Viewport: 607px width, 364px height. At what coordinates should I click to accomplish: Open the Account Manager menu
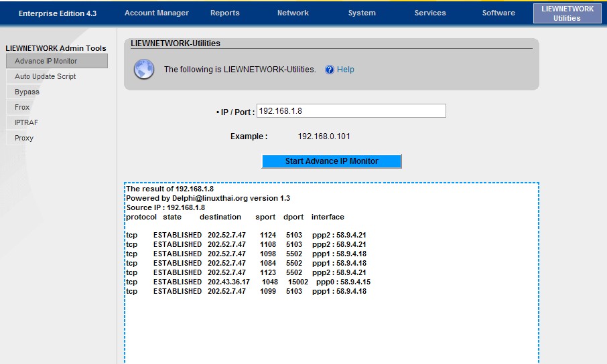pos(156,13)
